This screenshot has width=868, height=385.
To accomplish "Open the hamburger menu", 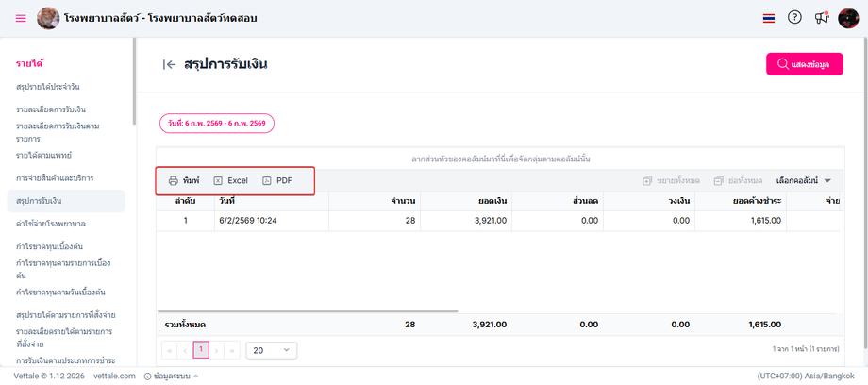I will [21, 18].
